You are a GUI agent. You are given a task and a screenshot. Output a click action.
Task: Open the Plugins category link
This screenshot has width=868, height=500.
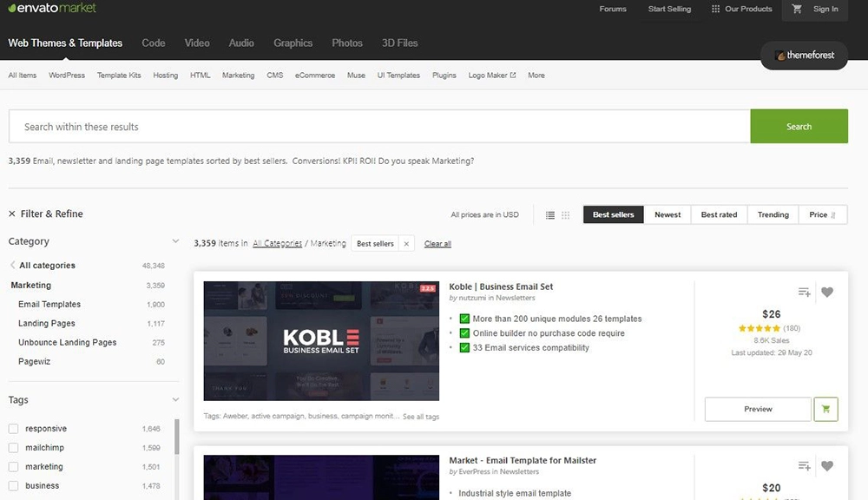click(444, 76)
